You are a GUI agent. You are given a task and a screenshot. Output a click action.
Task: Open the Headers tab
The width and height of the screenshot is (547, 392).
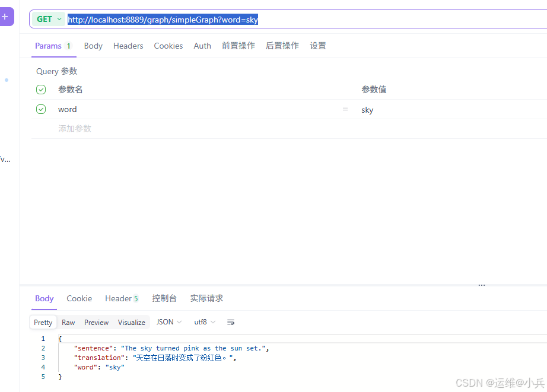[x=128, y=46]
